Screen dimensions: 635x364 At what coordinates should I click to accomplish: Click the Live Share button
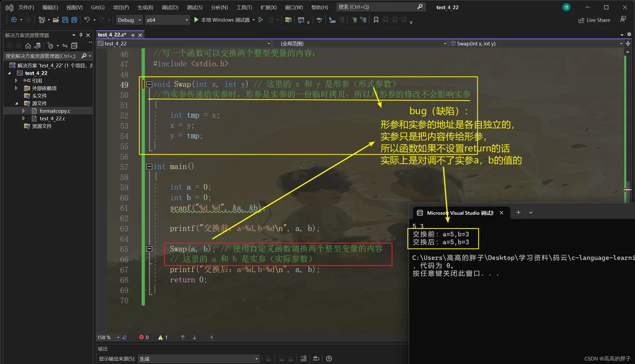point(594,20)
